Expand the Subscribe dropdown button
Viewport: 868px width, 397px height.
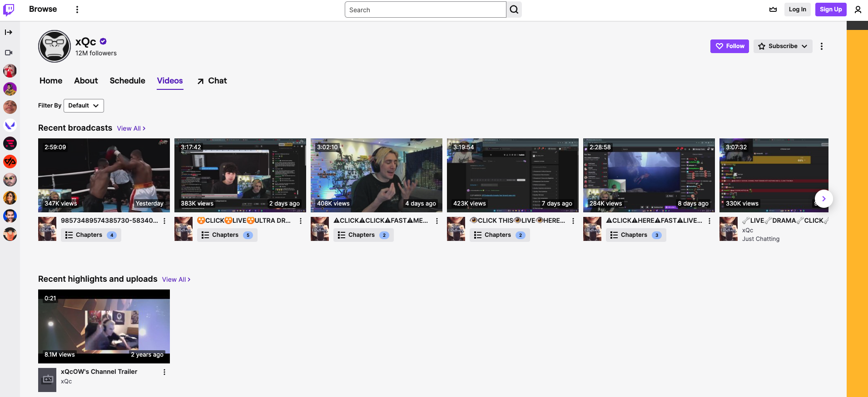[783, 46]
